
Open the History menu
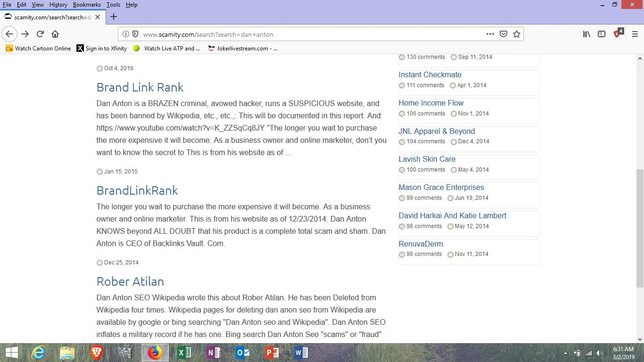point(58,5)
